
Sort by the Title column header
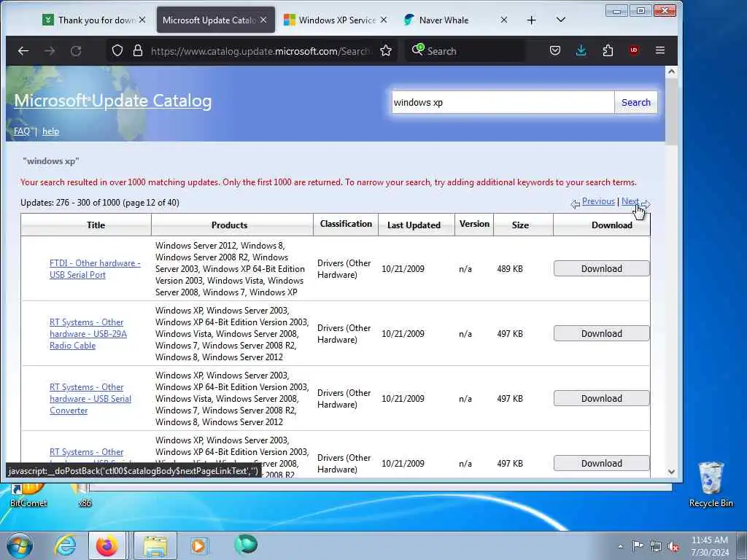click(96, 225)
